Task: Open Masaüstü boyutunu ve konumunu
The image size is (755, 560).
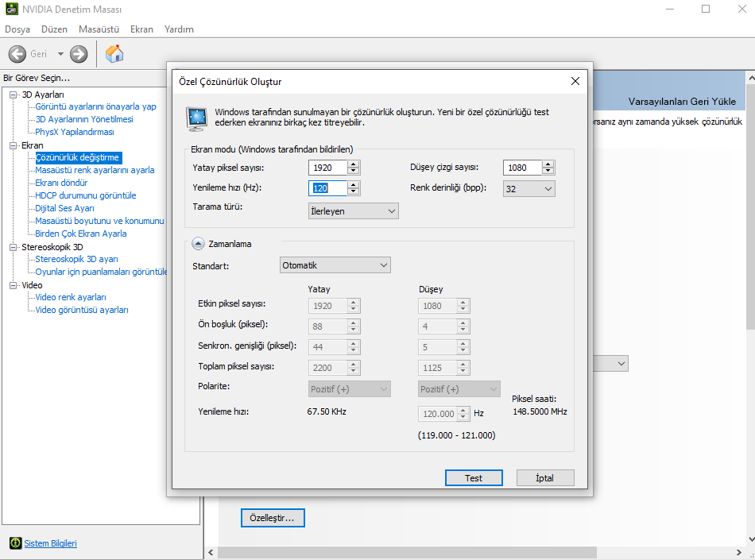Action: (x=99, y=221)
